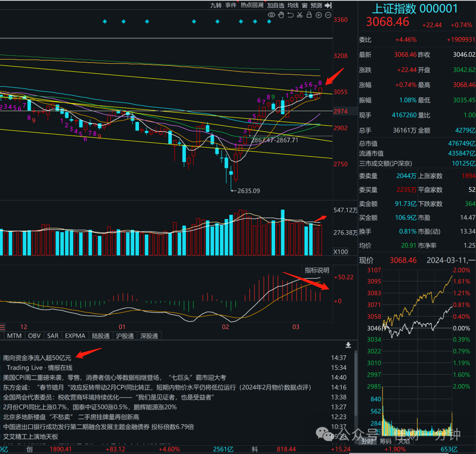Open news 艾艾精工上演地天板

tap(31, 437)
